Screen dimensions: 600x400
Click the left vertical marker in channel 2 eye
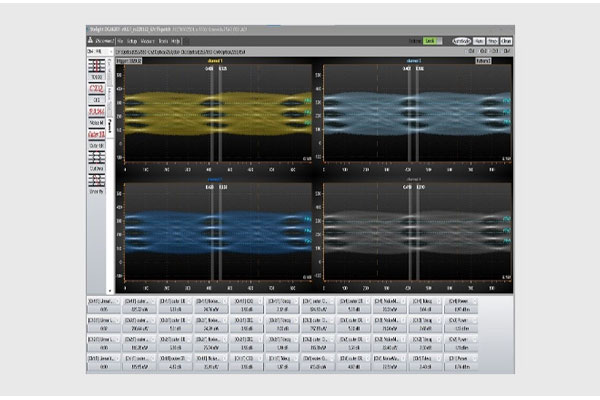pos(409,115)
